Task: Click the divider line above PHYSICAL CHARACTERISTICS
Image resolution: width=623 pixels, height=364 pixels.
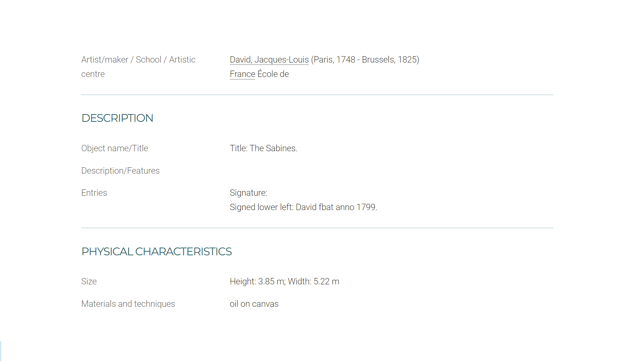Action: pos(317,228)
